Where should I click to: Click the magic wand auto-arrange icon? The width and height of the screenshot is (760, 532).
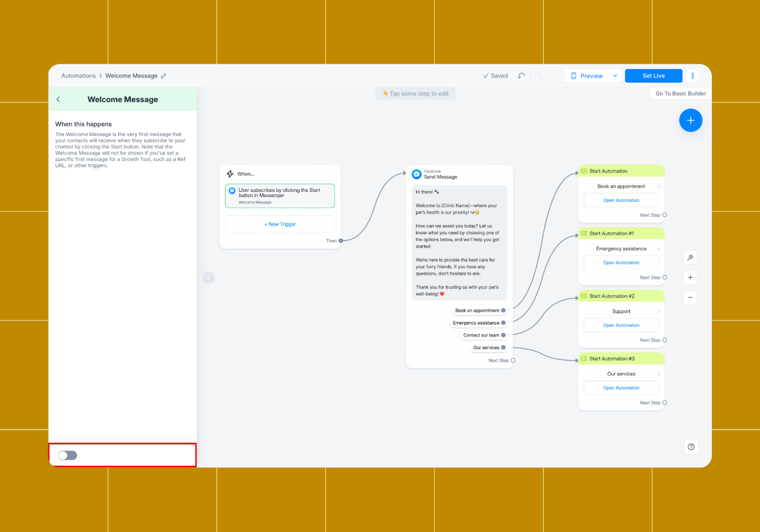[x=690, y=258]
